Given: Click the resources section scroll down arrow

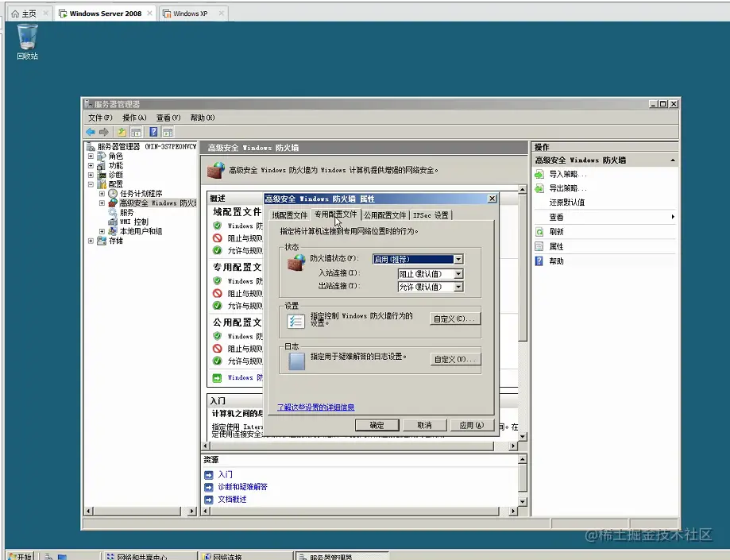Looking at the screenshot, I should tap(523, 502).
